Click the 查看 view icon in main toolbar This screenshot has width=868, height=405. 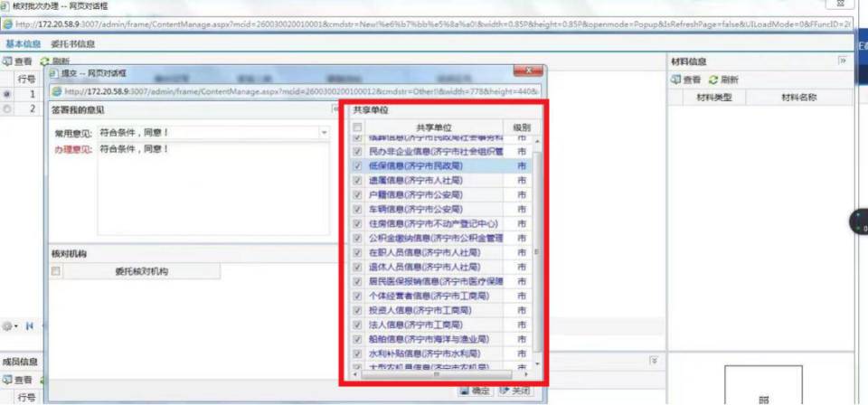tap(8, 62)
